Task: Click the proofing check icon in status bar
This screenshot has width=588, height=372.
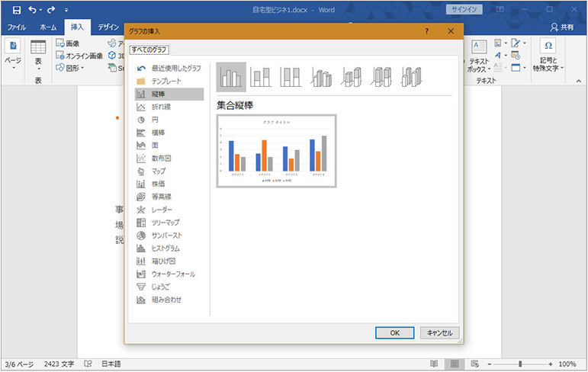Action: click(x=88, y=364)
